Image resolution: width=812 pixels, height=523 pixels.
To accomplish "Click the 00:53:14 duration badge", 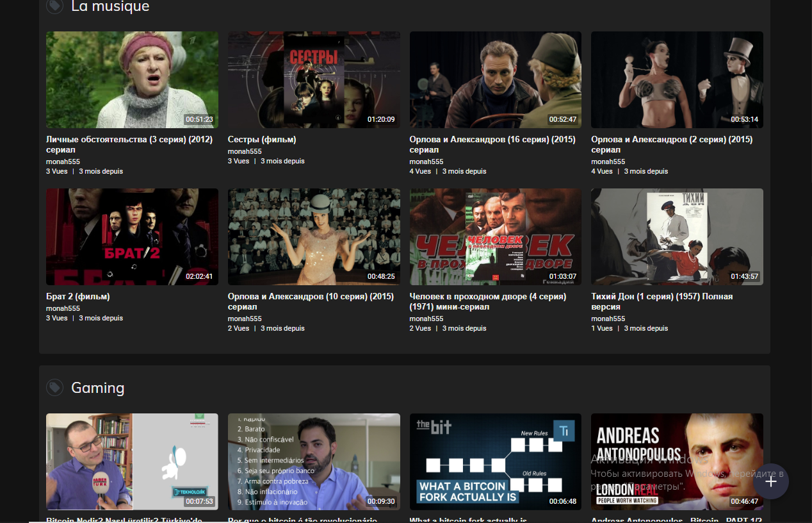I will point(744,119).
